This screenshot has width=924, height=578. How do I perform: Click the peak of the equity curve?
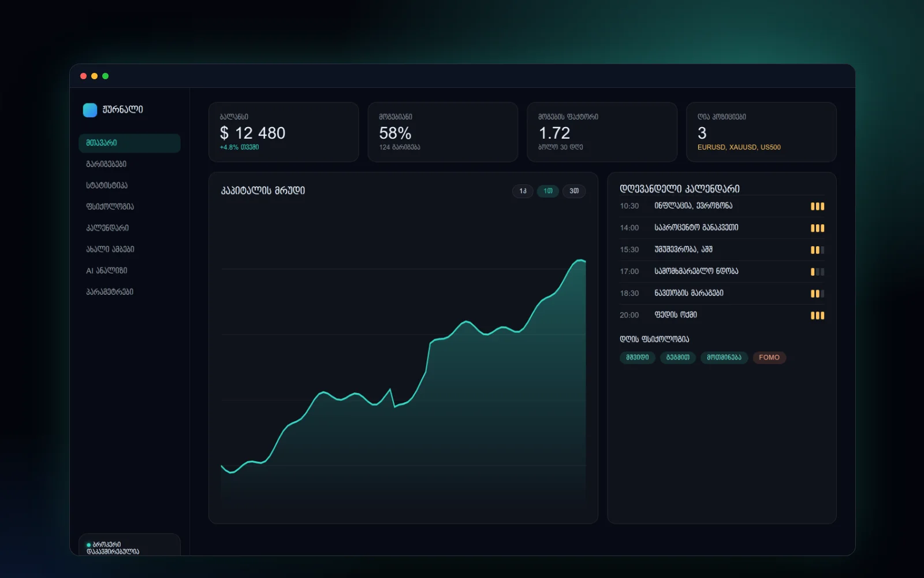[x=580, y=261]
